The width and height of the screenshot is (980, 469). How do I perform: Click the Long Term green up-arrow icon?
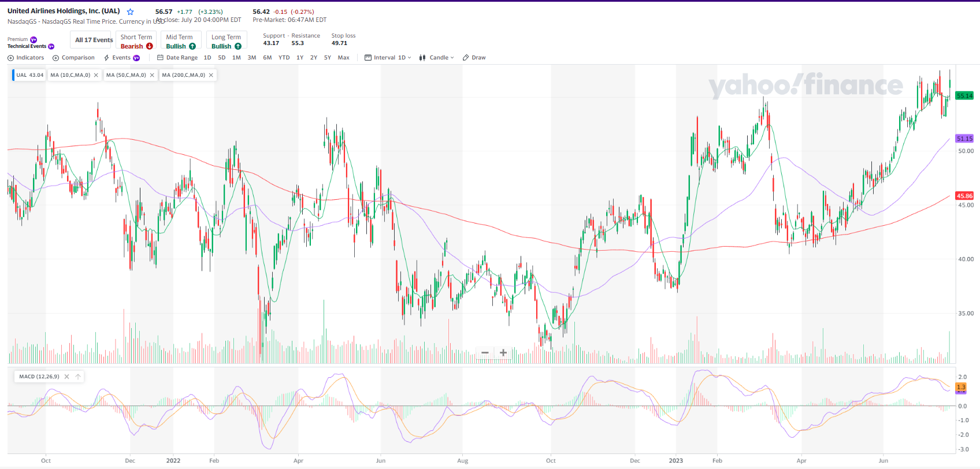click(x=238, y=46)
